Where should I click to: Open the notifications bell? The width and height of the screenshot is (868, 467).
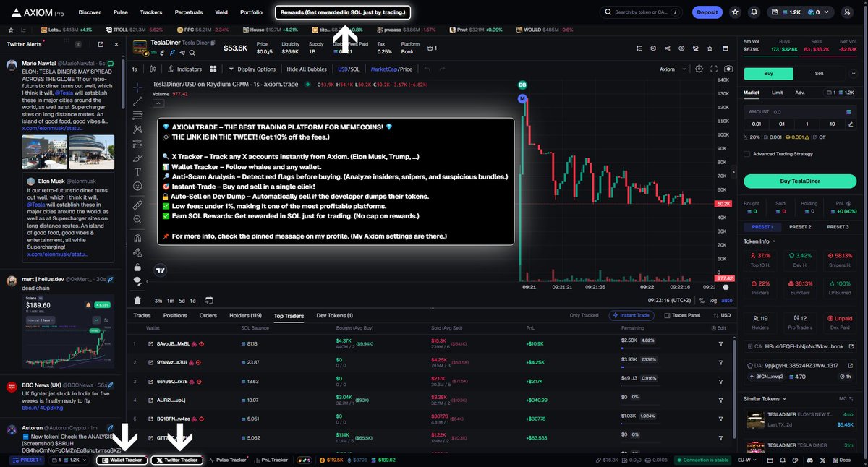(x=754, y=12)
